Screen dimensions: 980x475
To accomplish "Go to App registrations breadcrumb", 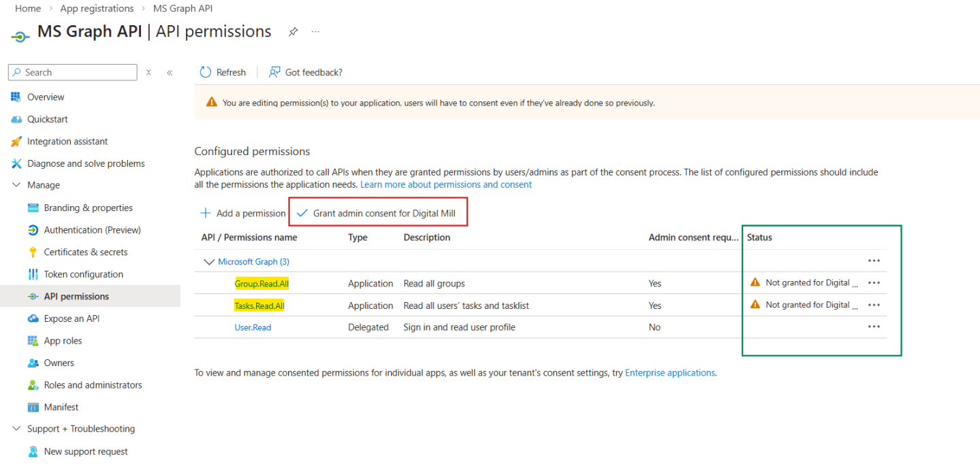I will coord(97,8).
